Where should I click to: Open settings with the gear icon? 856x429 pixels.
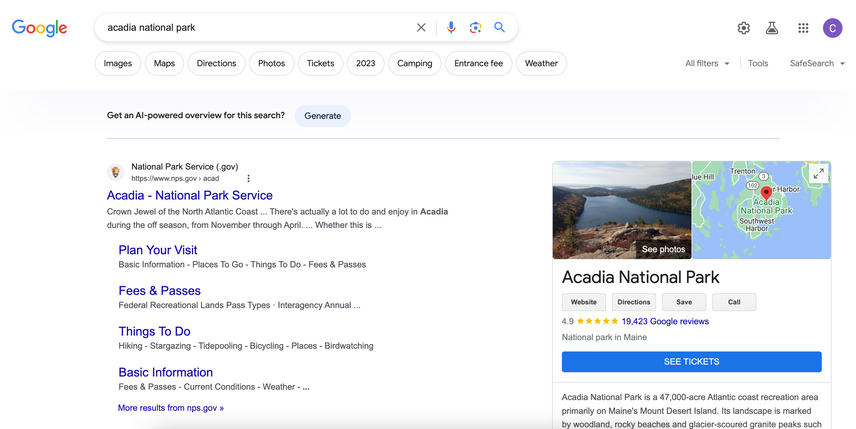coord(744,28)
